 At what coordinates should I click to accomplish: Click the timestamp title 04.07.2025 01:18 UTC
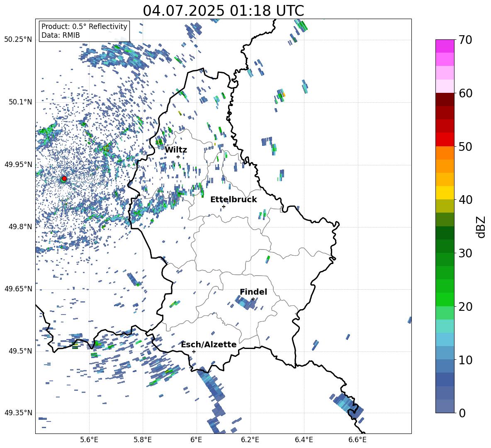[x=223, y=11]
